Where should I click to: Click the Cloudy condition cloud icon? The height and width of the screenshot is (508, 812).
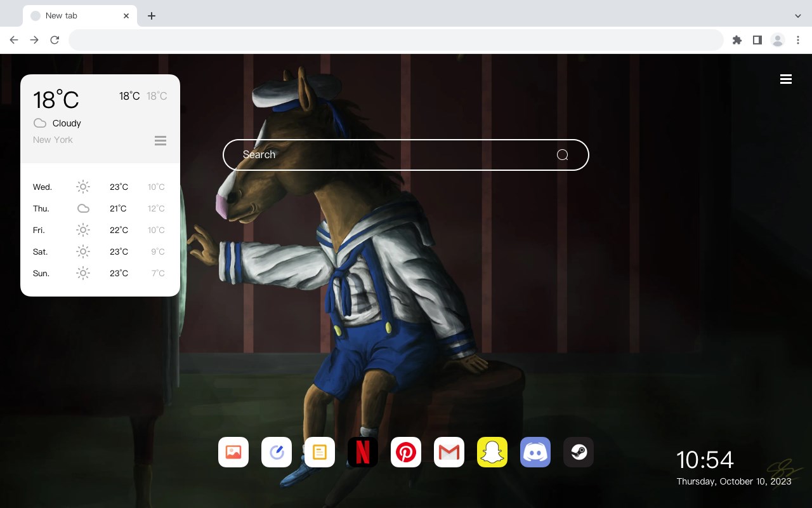pyautogui.click(x=40, y=123)
